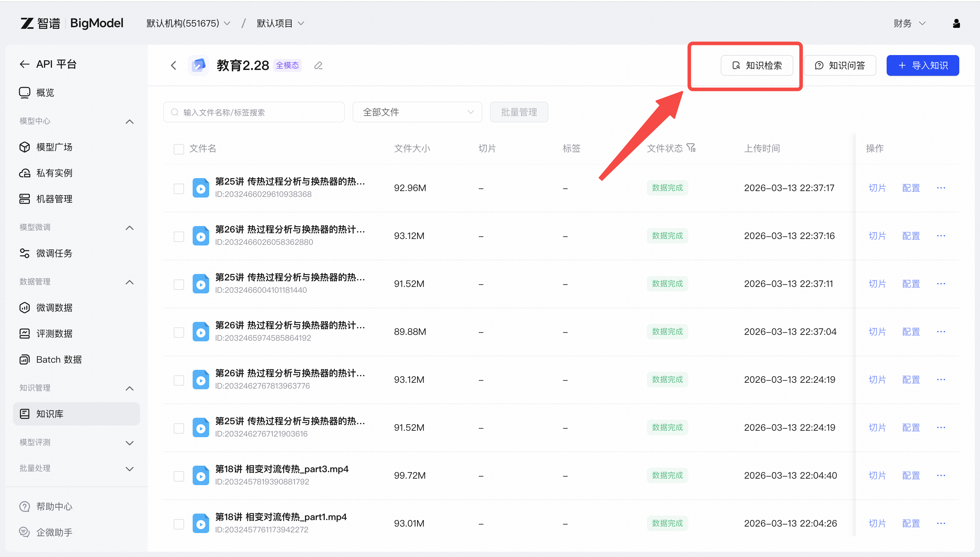This screenshot has width=980, height=557.
Task: Expand the 默认机构(551675) organization dropdown
Action: click(x=188, y=23)
